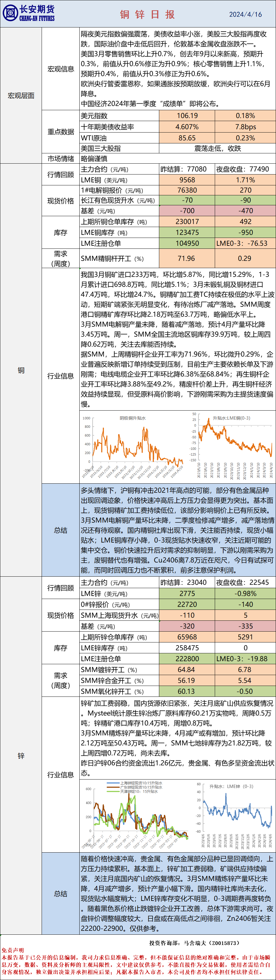Click the 美元指数 value 106.19
The width and height of the screenshot is (276, 980).
tap(187, 116)
